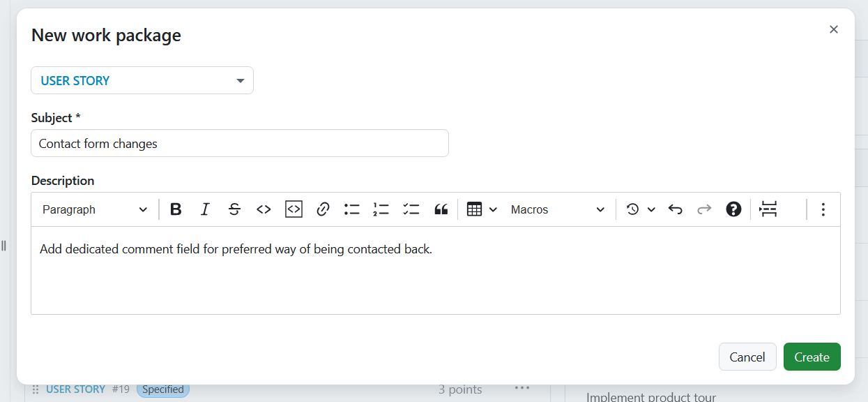Apply italic formatting
868x402 pixels.
[205, 209]
